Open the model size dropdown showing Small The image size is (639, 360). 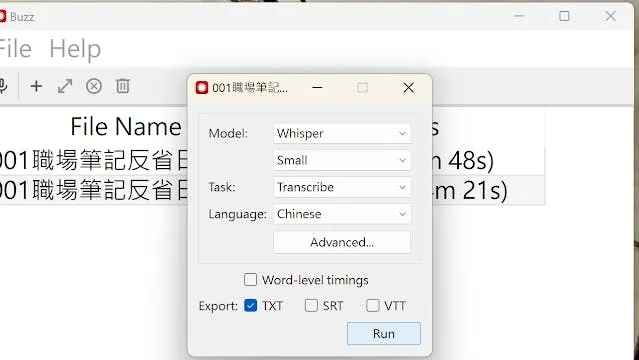tap(342, 160)
